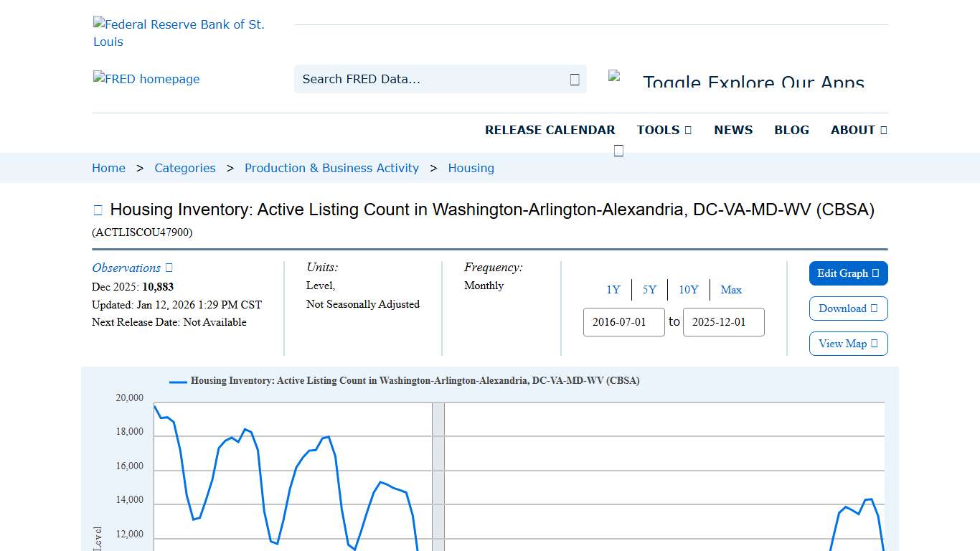Click the bookmark icon beside the series title
The width and height of the screenshot is (980, 551).
[x=97, y=209]
